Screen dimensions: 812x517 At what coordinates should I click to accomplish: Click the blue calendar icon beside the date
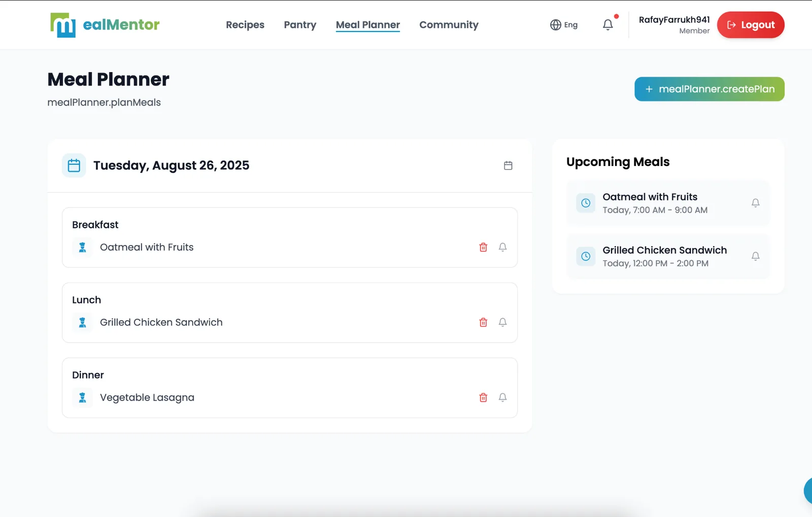point(74,165)
